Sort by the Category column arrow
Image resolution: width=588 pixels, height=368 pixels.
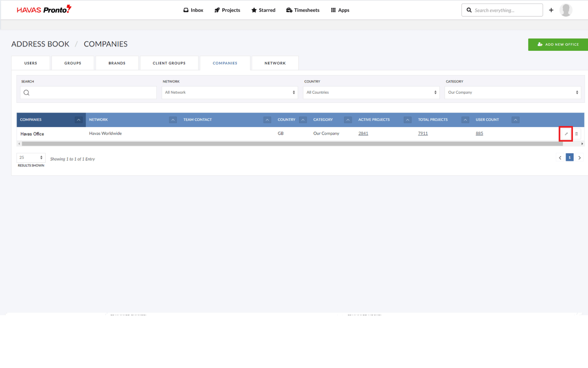348,120
